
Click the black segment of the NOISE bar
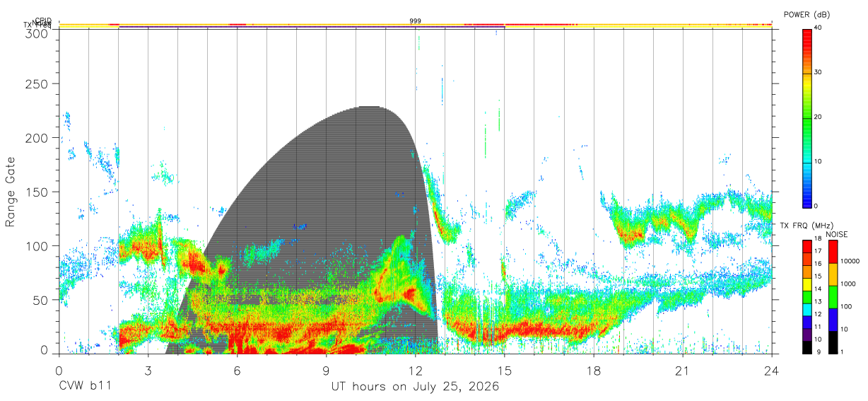(x=832, y=341)
